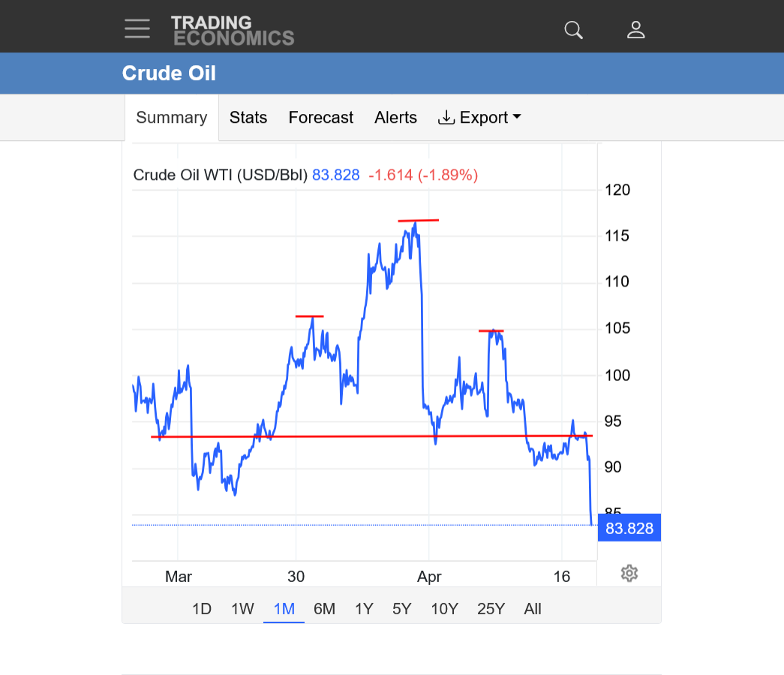Click the Trading Economics logo
Image resolution: width=784 pixels, height=675 pixels.
tap(233, 31)
